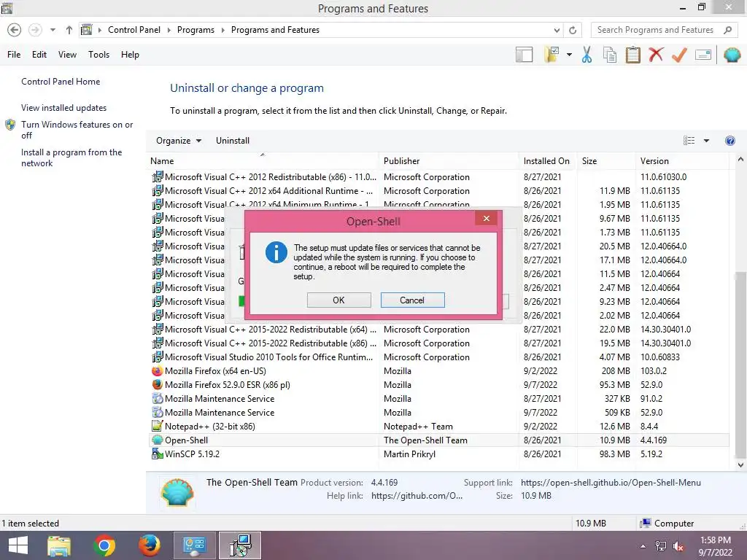Click the Forward navigation arrow
Image resolution: width=747 pixels, height=560 pixels.
pos(35,30)
